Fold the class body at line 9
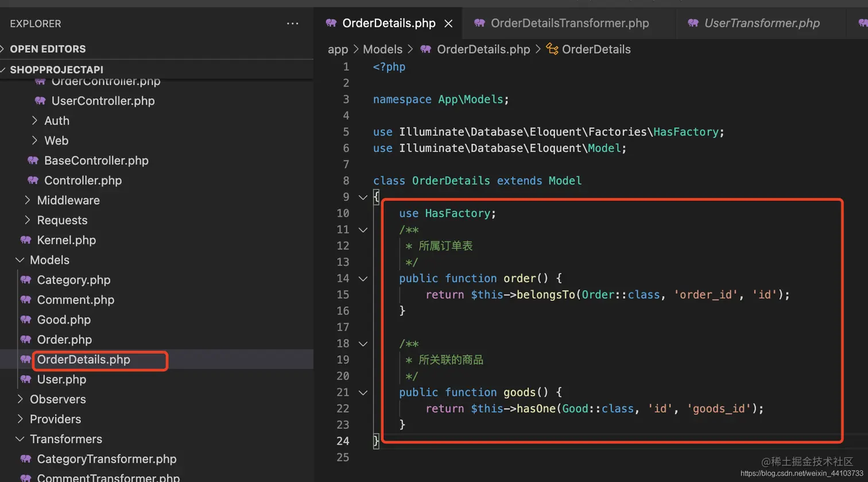The image size is (868, 482). click(363, 197)
